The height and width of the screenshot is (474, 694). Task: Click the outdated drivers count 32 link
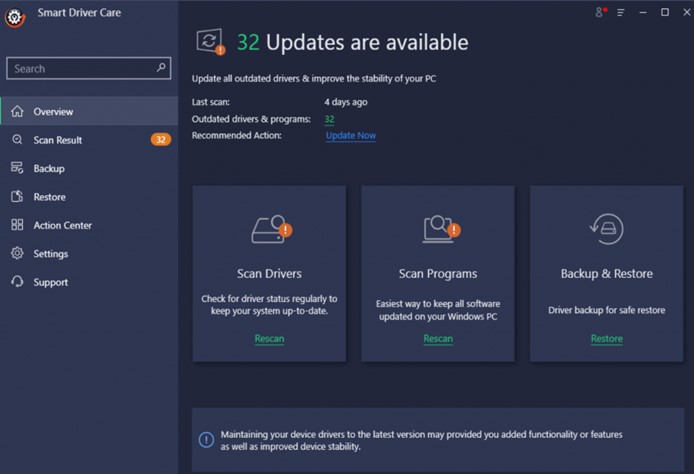tap(329, 119)
